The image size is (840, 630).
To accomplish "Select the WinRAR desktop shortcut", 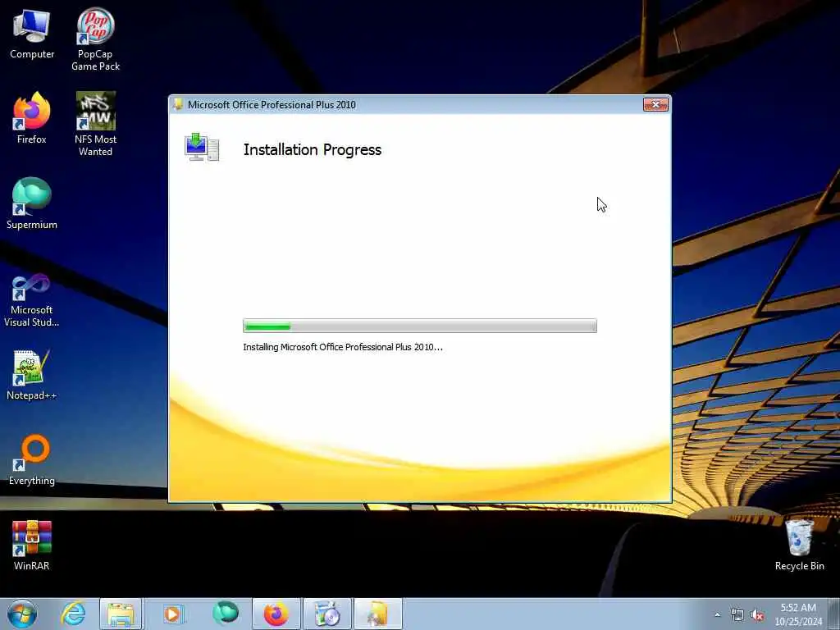I will pos(32,546).
